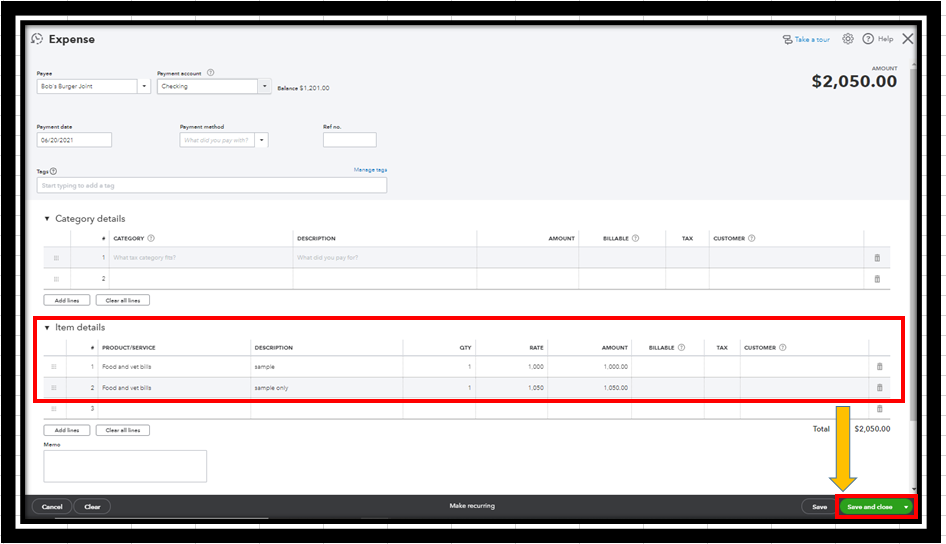Click Clear all lines under Category details

click(122, 300)
